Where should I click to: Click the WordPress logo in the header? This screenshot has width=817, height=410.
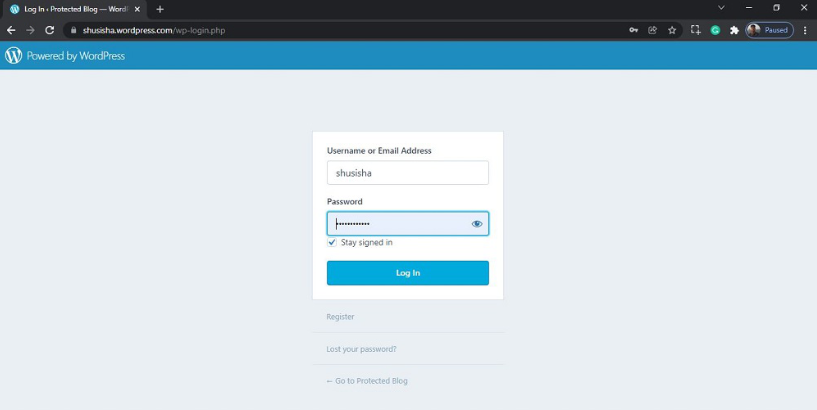coord(14,56)
